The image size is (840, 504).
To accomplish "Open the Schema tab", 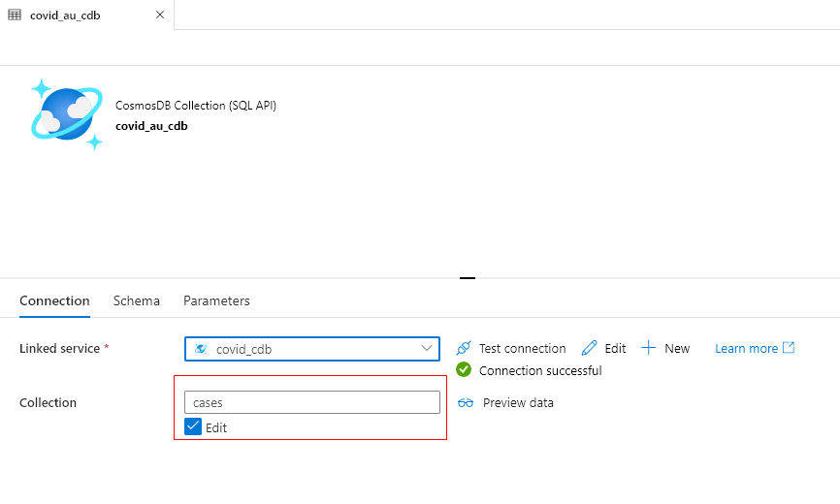I will coord(137,300).
